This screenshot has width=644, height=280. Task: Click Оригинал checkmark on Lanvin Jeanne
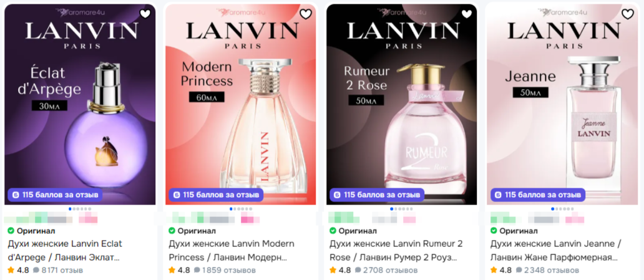point(494,231)
